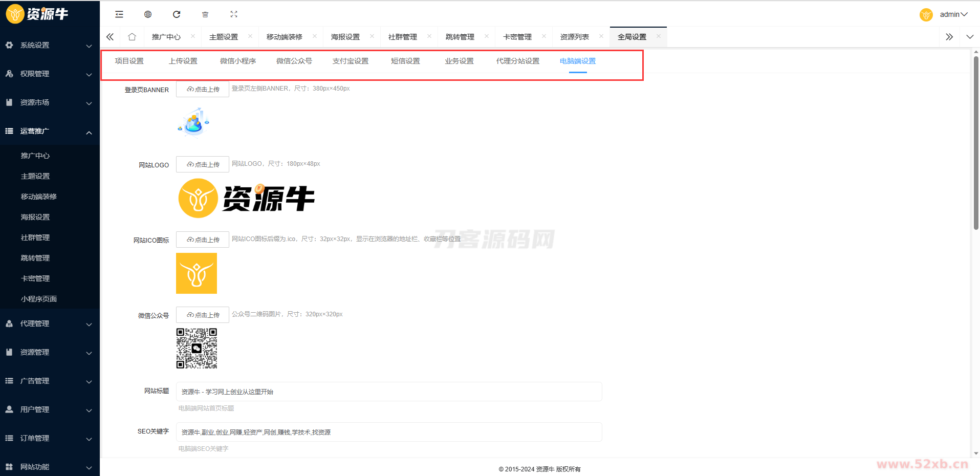The height and width of the screenshot is (476, 980).
Task: Select the 微信小程序 settings tab
Action: coord(238,61)
